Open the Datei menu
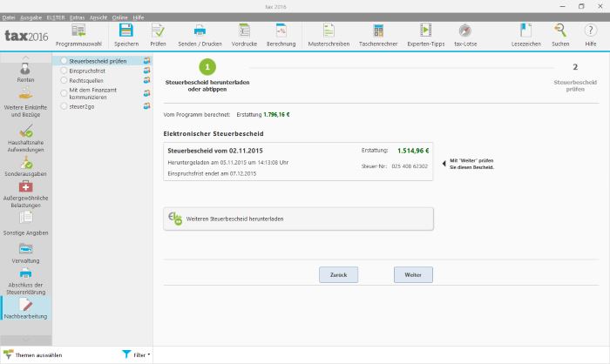The width and height of the screenshot is (610, 364). [9, 17]
